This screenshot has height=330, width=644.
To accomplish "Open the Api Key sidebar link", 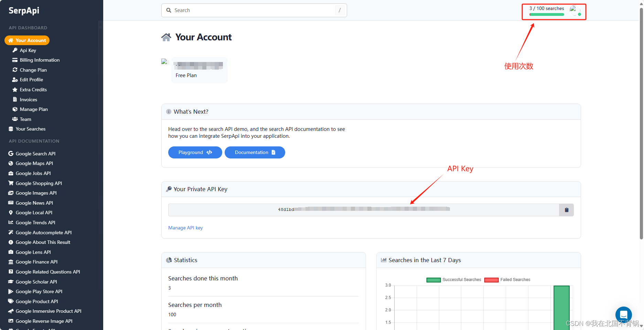I will (28, 50).
